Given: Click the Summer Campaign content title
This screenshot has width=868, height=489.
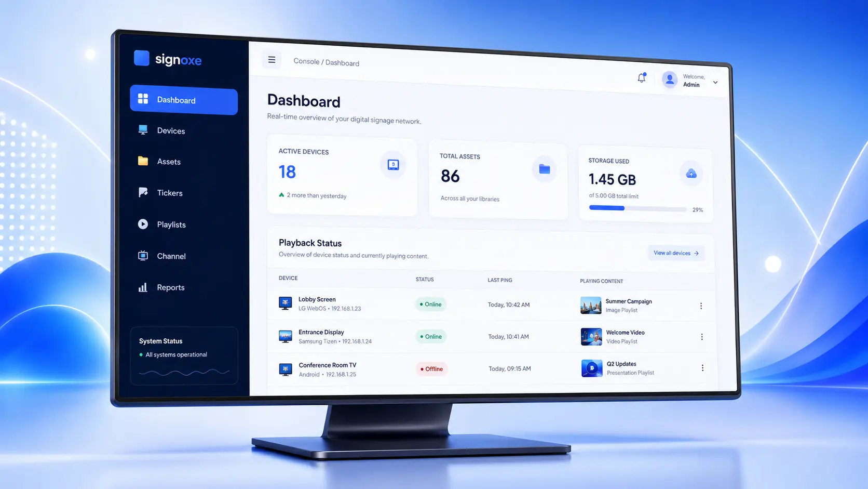Looking at the screenshot, I should [x=629, y=301].
